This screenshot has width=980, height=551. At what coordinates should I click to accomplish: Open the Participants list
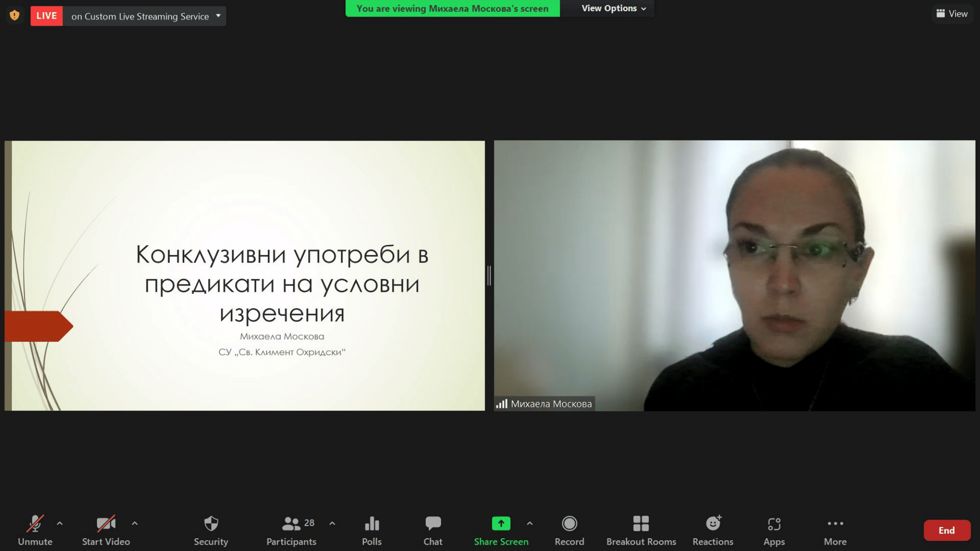(x=292, y=524)
